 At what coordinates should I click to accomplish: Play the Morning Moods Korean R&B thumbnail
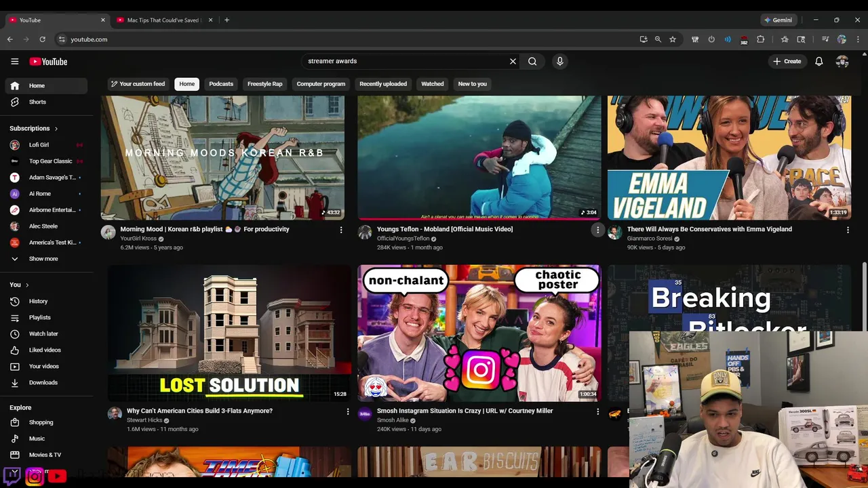click(x=222, y=157)
